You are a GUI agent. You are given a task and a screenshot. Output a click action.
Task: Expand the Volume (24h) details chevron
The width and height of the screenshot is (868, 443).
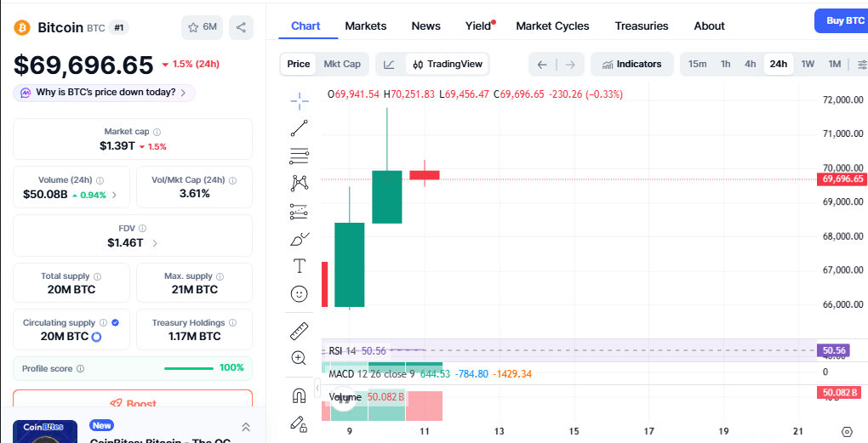click(x=115, y=195)
